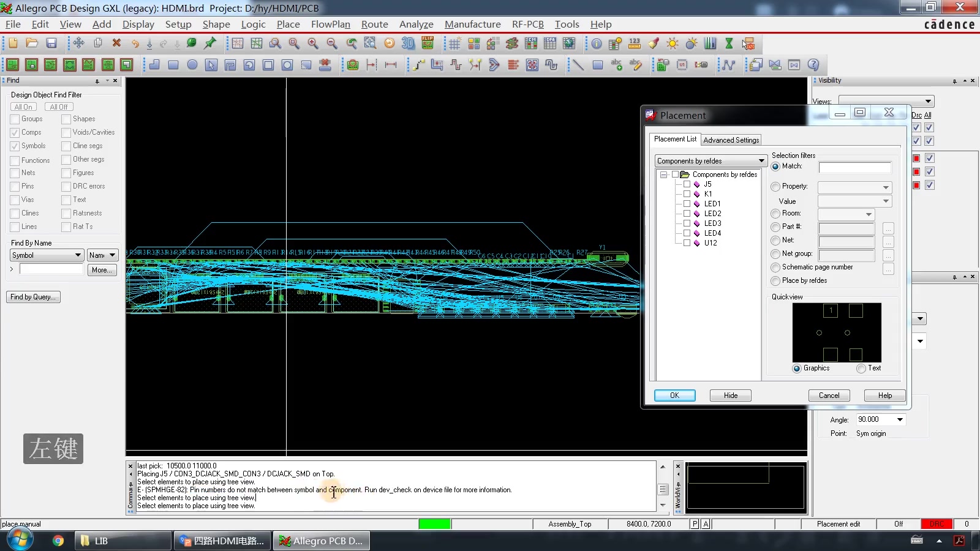Click the All Off button in Find filter
The width and height of the screenshot is (980, 551).
[x=59, y=107]
